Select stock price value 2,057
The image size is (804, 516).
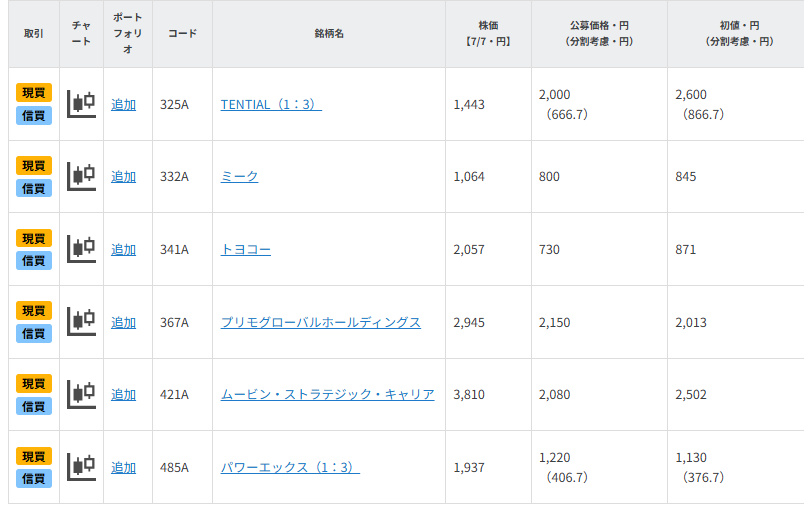pos(469,250)
